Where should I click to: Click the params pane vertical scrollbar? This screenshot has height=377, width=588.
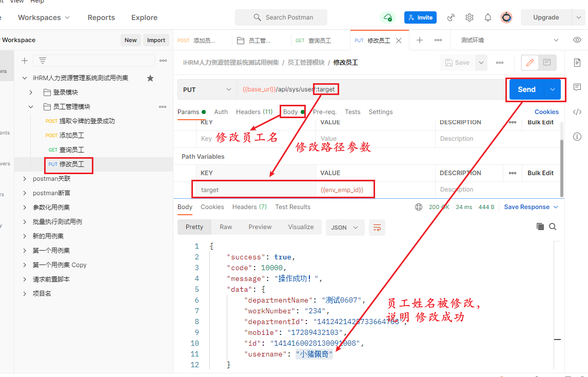(562, 167)
